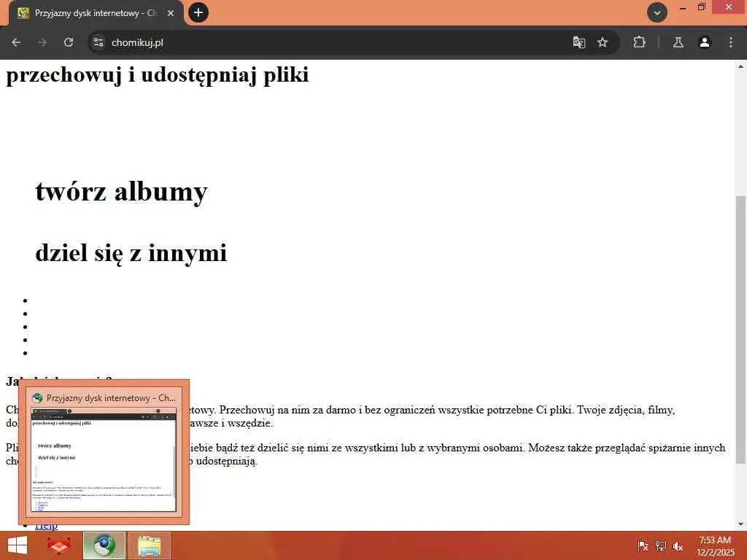This screenshot has height=560, width=747.
Task: Click the 'twórz albumy' heading
Action: point(122,192)
